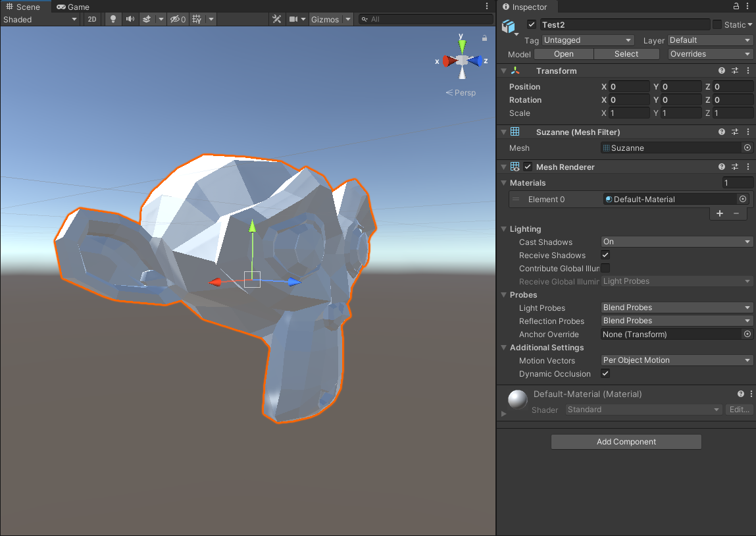
Task: Click the Position X input field
Action: coord(629,87)
